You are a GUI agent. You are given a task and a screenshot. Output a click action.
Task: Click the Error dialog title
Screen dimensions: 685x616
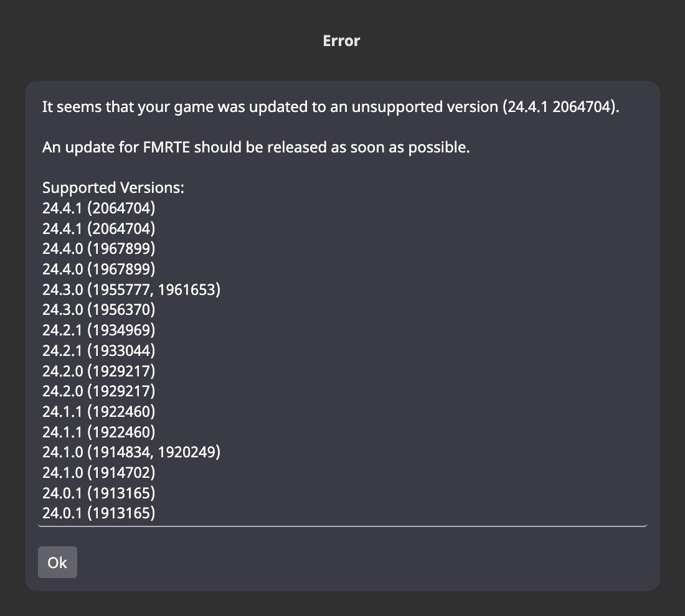tap(342, 40)
